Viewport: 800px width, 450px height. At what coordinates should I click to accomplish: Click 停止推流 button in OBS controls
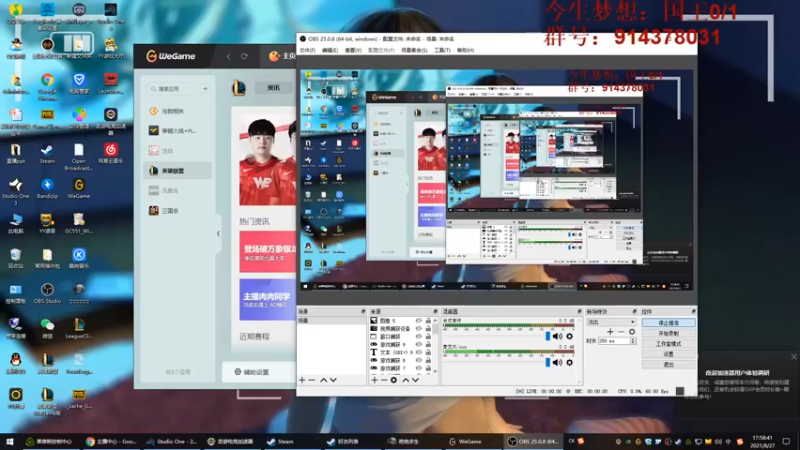(x=668, y=323)
